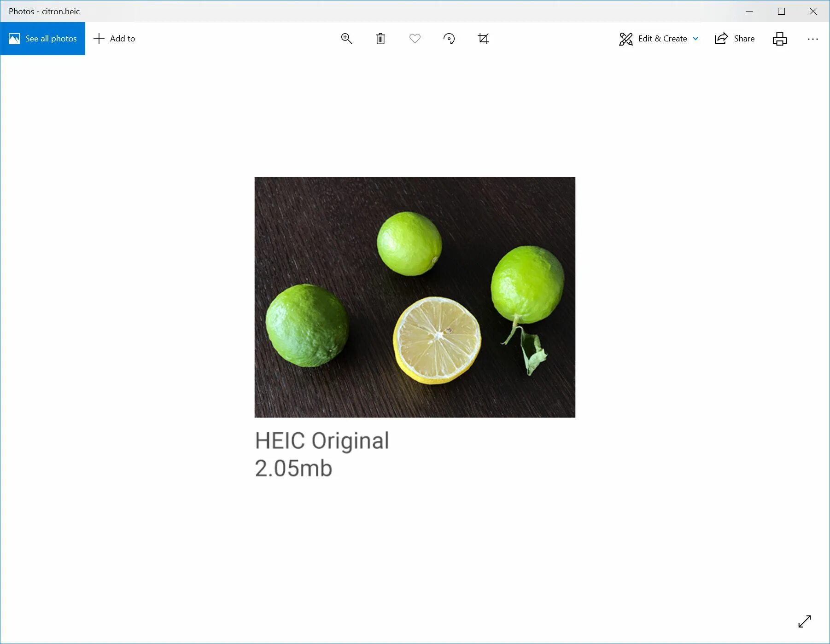Toggle the favorite heart icon

coord(415,39)
